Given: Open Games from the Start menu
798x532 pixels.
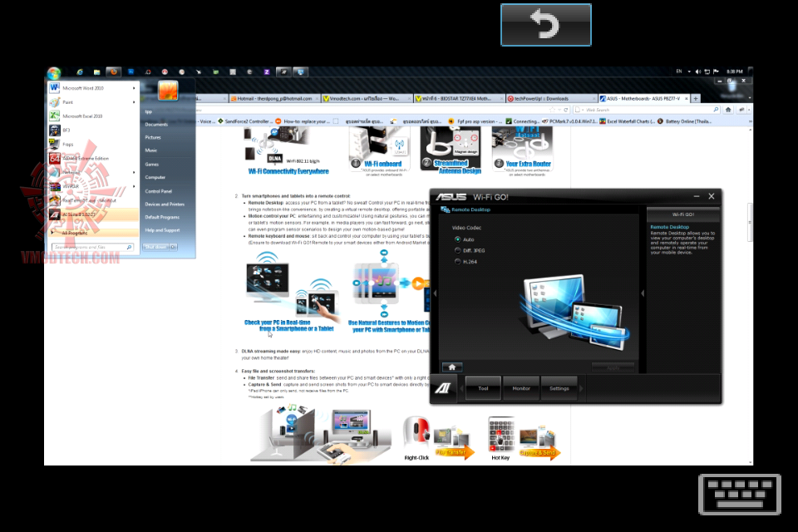Looking at the screenshot, I should [x=151, y=164].
